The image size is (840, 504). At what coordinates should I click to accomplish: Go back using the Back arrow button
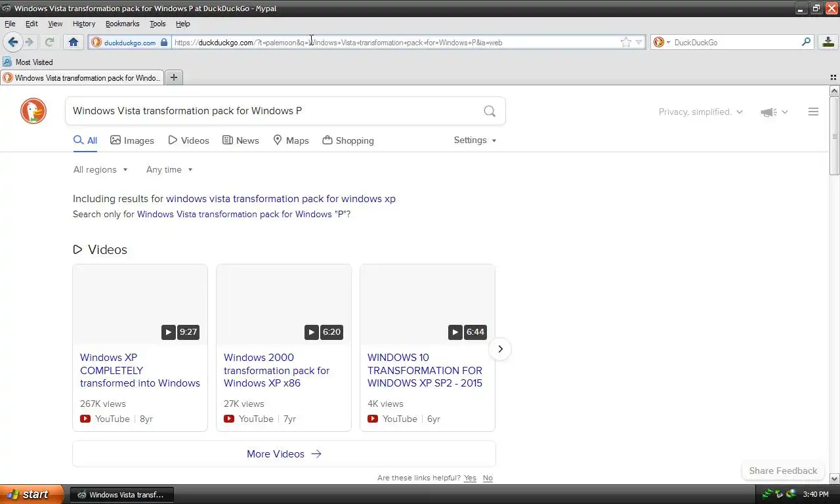click(12, 42)
